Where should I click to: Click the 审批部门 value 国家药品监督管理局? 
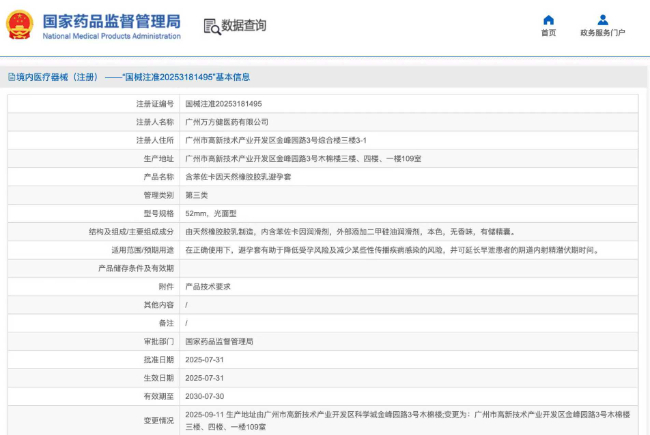tap(219, 341)
